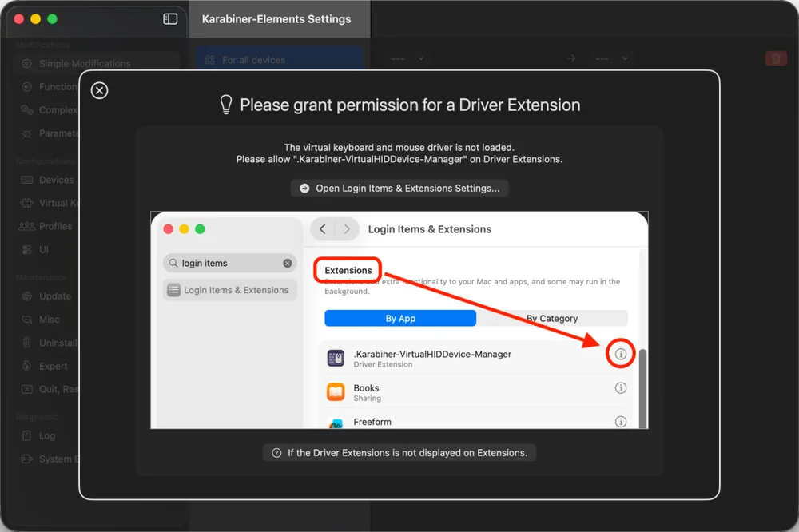Click 'The virtual keyboard and mouse driver is not loaded.' text
Screen dimensions: 799x532
tap(399, 147)
